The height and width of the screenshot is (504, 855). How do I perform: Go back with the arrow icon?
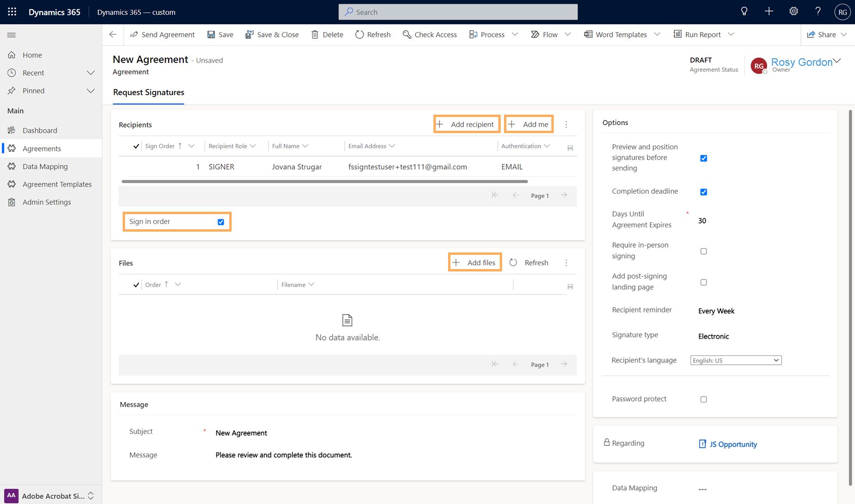(113, 35)
